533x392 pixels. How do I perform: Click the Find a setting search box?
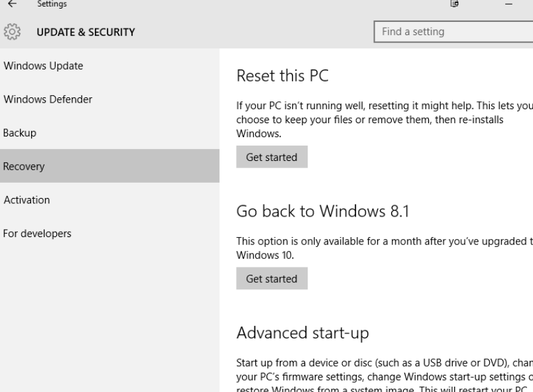(x=453, y=32)
